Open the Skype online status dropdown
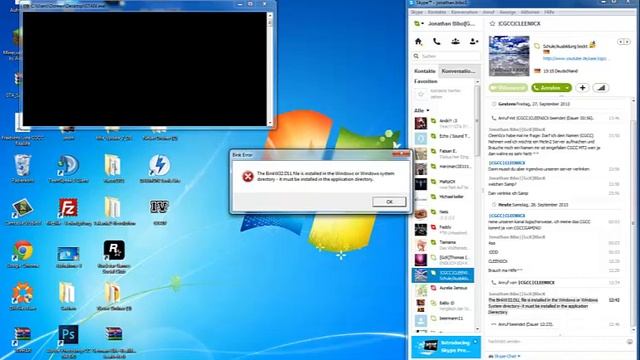640x360 pixels. (419, 24)
